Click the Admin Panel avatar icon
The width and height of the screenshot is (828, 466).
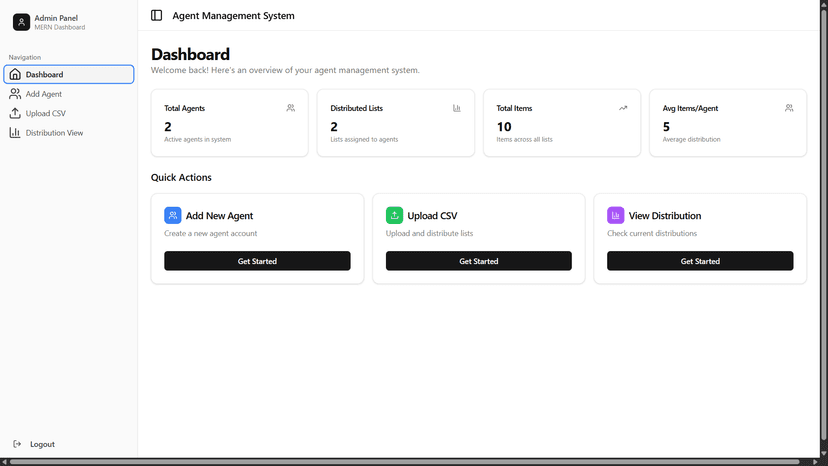(21, 22)
